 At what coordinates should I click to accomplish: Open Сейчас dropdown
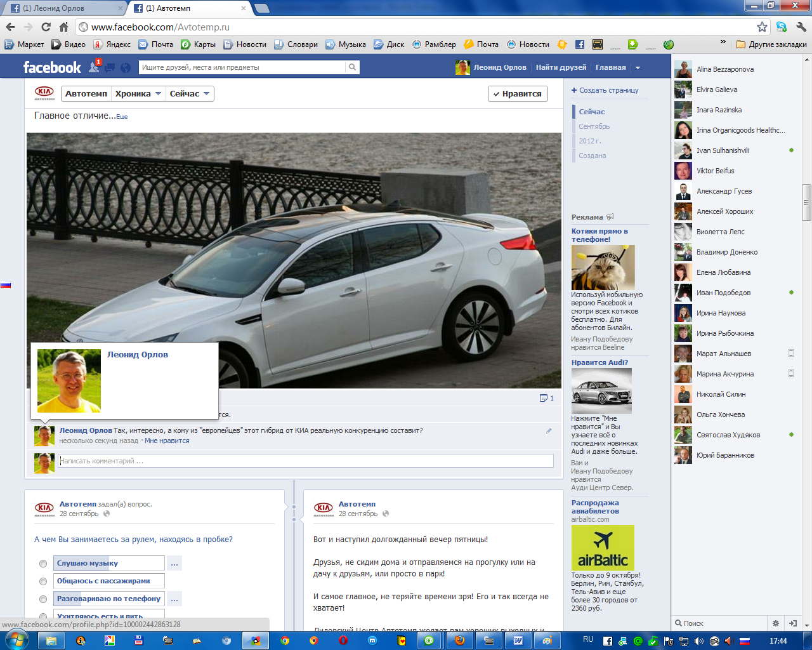coord(190,94)
